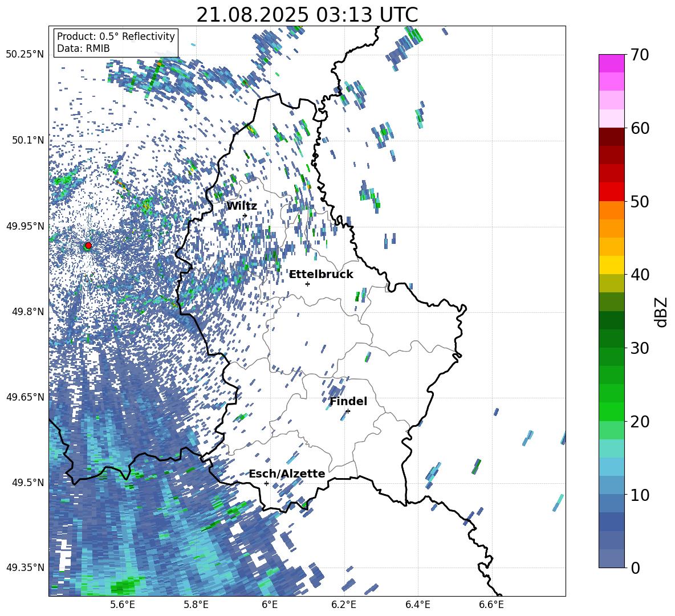Click the 0 tick on colorbar
This screenshot has width=675, height=616.
coord(635,568)
